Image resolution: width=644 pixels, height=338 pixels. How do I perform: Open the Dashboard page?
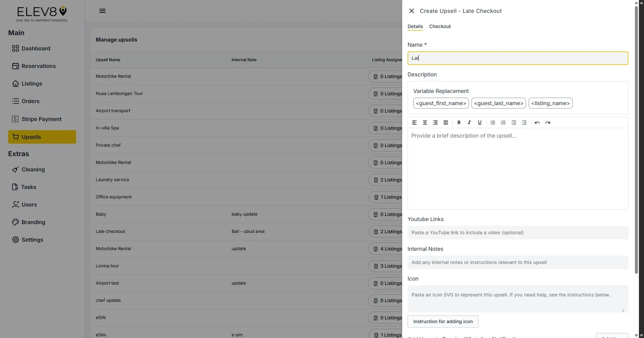tap(36, 48)
